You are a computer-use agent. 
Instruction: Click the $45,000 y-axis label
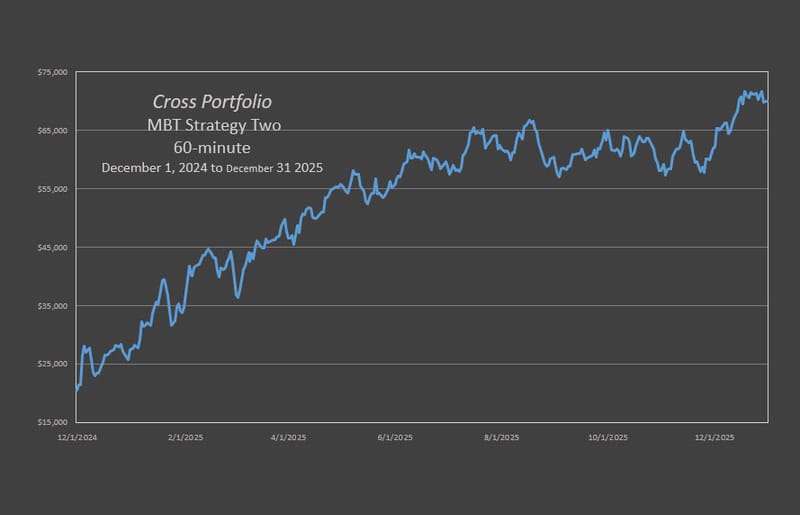pyautogui.click(x=50, y=247)
